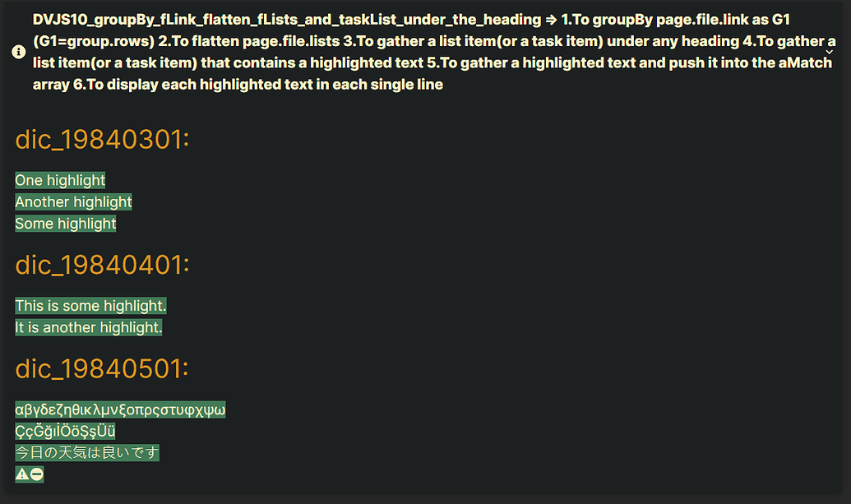
Task: Click the no-entry circle emoji in highlight
Action: point(36,474)
